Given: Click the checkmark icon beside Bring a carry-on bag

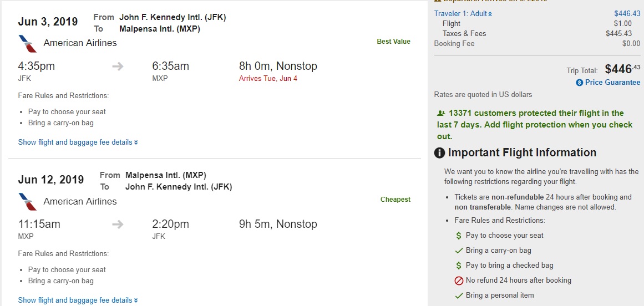Looking at the screenshot, I should pyautogui.click(x=459, y=251).
